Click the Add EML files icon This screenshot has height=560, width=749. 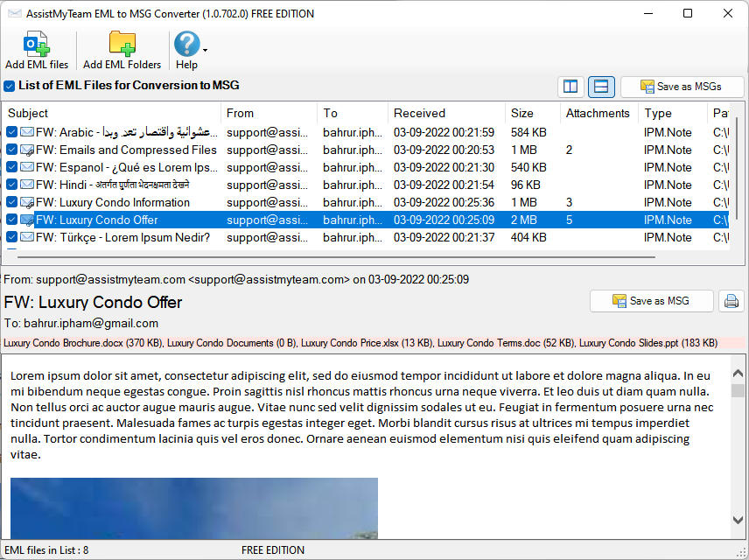36,45
